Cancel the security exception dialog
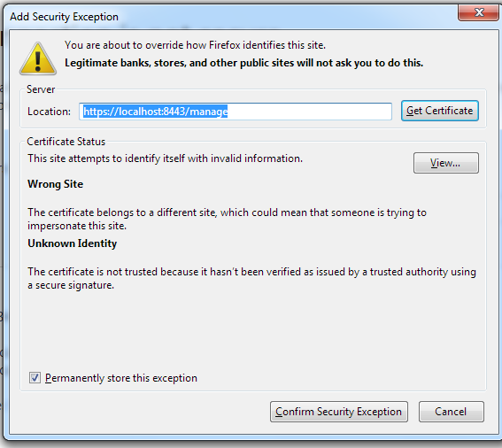The height and width of the screenshot is (448, 502). (452, 412)
